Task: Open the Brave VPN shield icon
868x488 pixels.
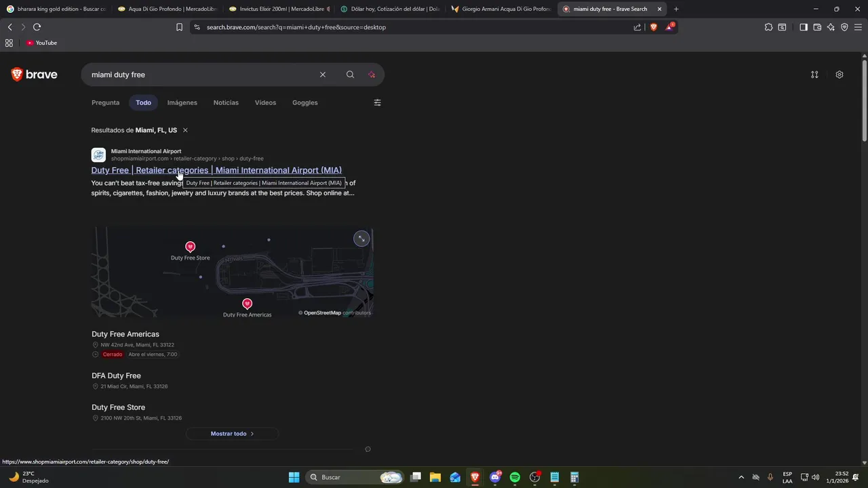Action: [844, 27]
